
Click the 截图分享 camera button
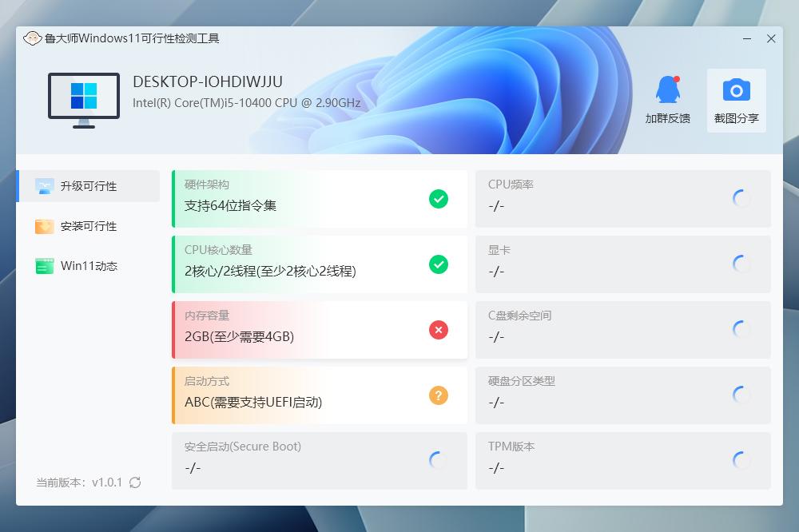click(x=737, y=101)
